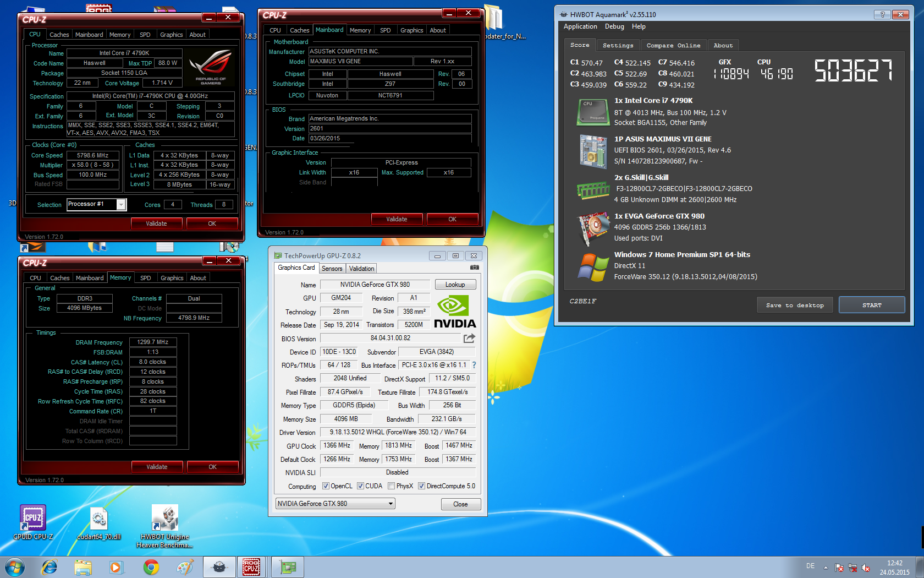Toggle the CUDA checkbox in GPU-Z

[x=360, y=486]
